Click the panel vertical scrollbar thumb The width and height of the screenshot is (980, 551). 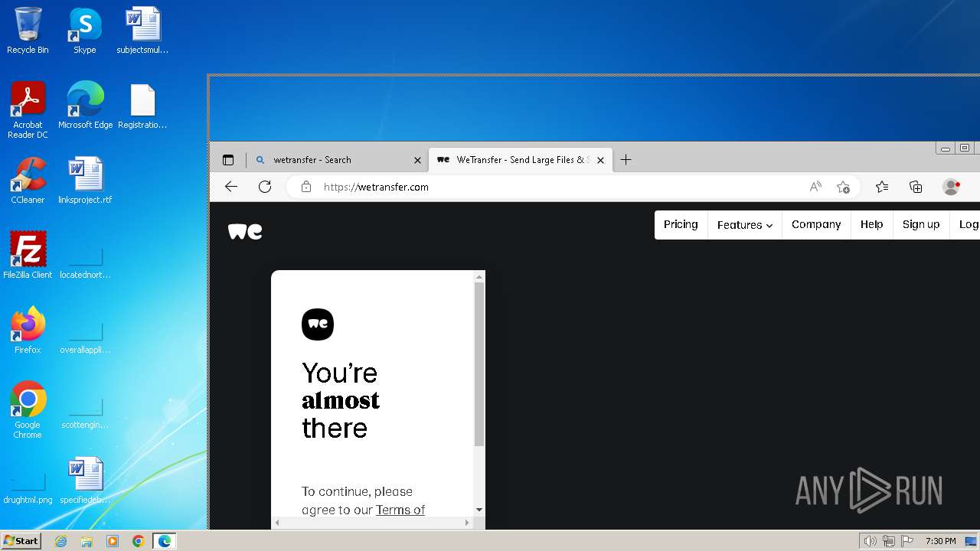click(x=479, y=364)
